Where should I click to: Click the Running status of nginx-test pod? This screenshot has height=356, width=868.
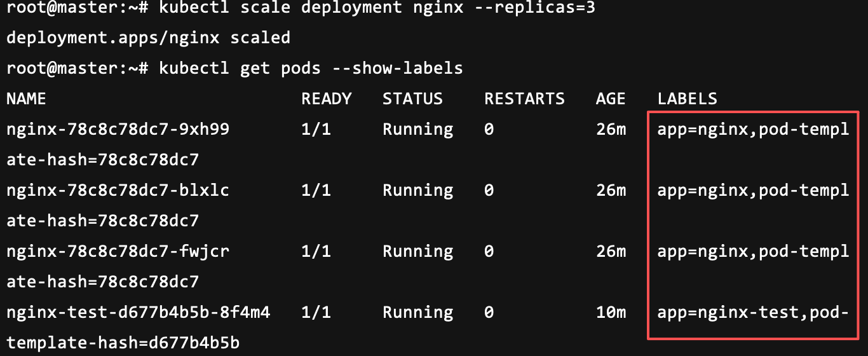point(417,312)
